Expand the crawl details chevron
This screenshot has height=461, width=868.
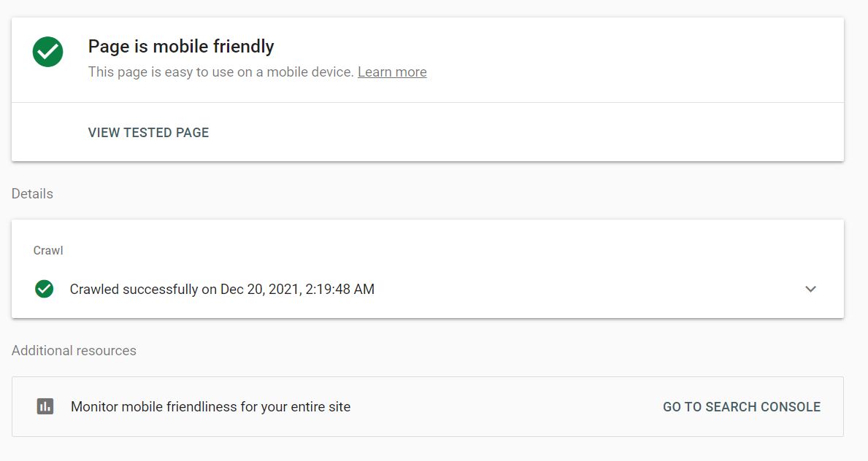pyautogui.click(x=810, y=289)
